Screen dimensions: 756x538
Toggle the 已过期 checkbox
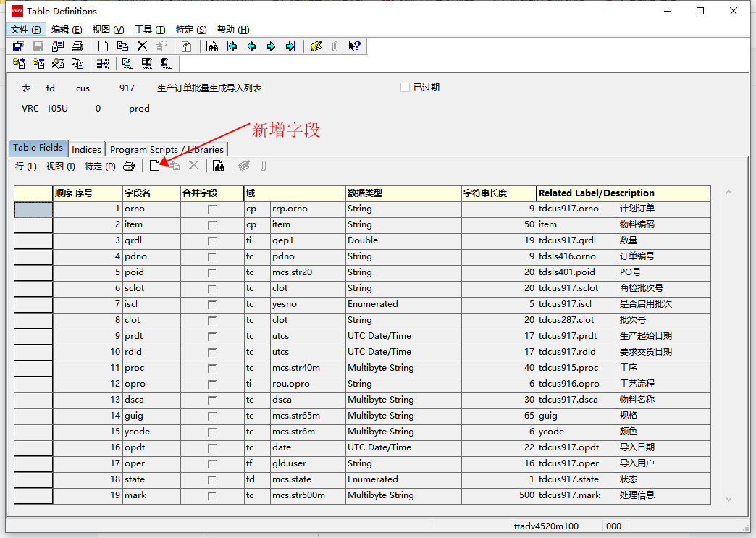(405, 87)
